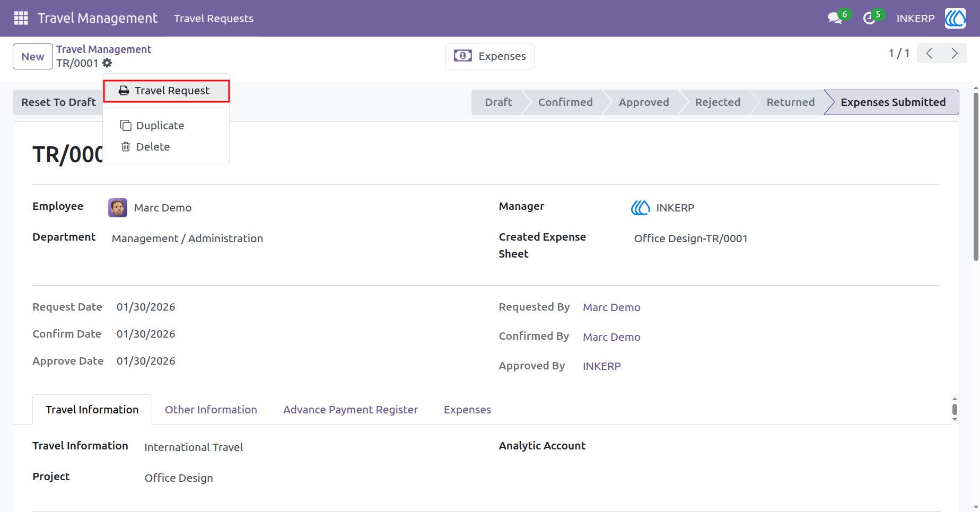Open Approved By INKERP link

602,366
